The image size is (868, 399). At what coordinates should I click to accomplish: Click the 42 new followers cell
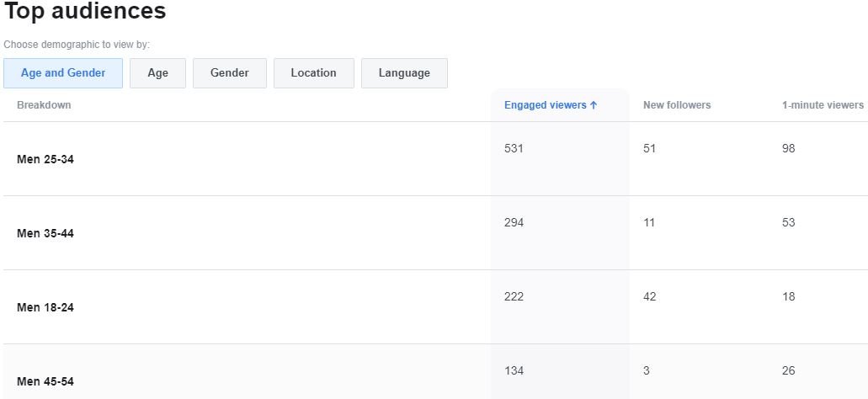(649, 296)
